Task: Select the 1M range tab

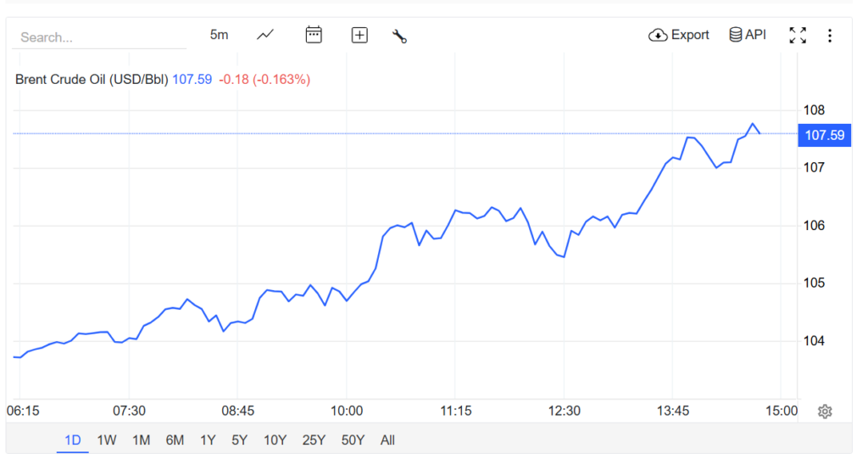Action: pos(141,440)
